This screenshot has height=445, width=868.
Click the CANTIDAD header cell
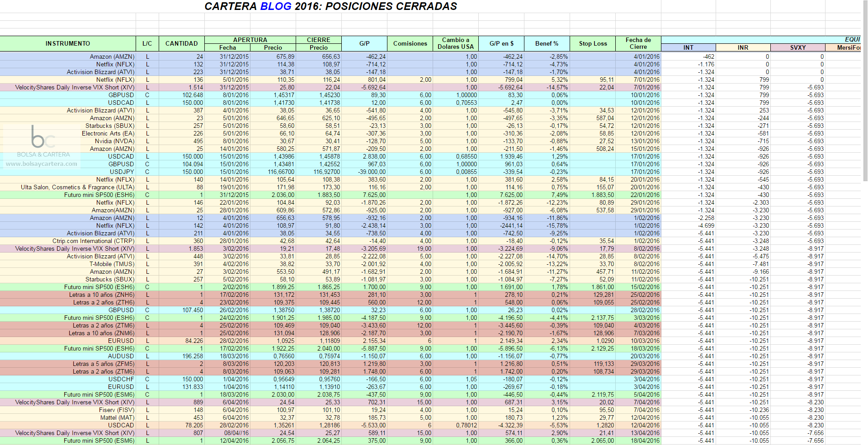pyautogui.click(x=182, y=43)
